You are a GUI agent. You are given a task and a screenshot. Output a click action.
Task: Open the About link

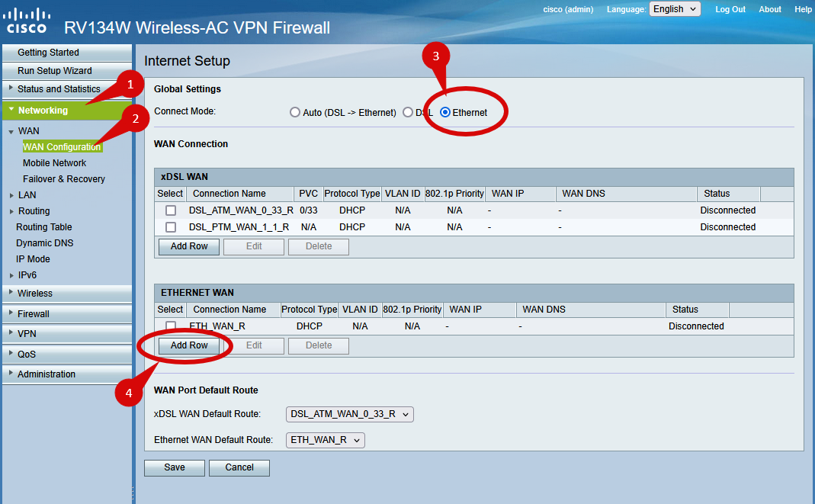770,9
